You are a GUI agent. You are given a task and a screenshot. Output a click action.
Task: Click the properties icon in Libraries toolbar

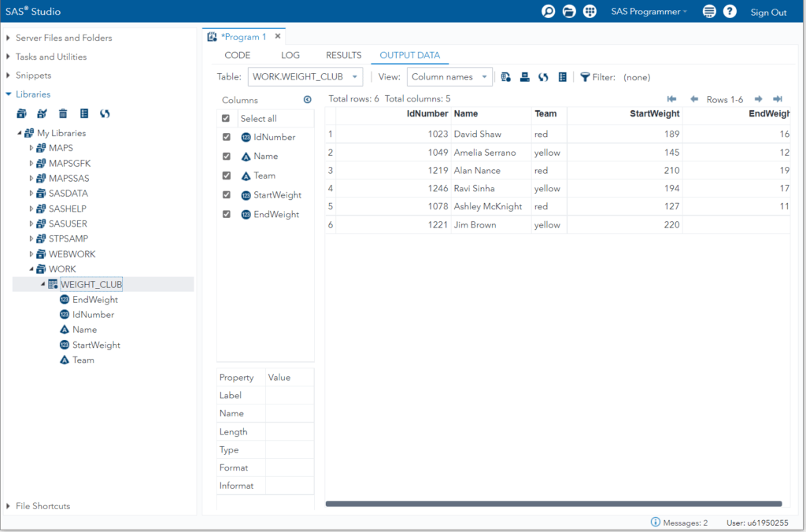pos(84,113)
